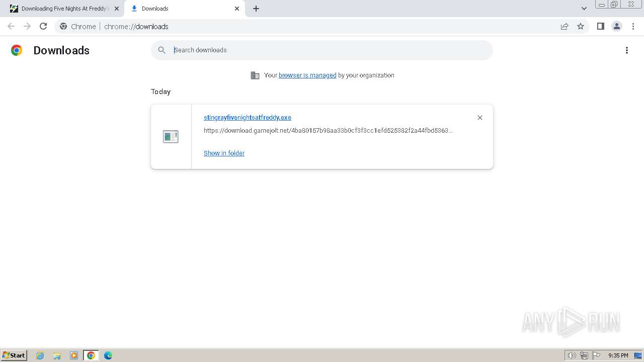Viewport: 644px width, 362px height.
Task: Focus the Search downloads field
Action: [322, 50]
